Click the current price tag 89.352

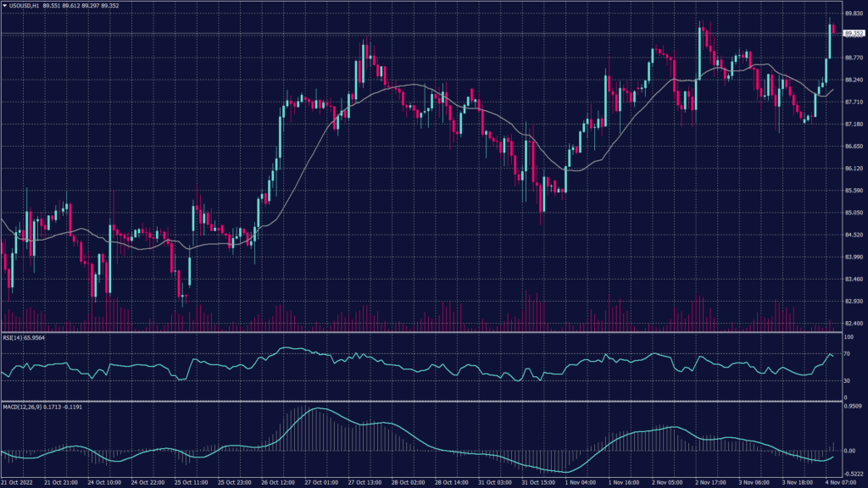pos(852,34)
